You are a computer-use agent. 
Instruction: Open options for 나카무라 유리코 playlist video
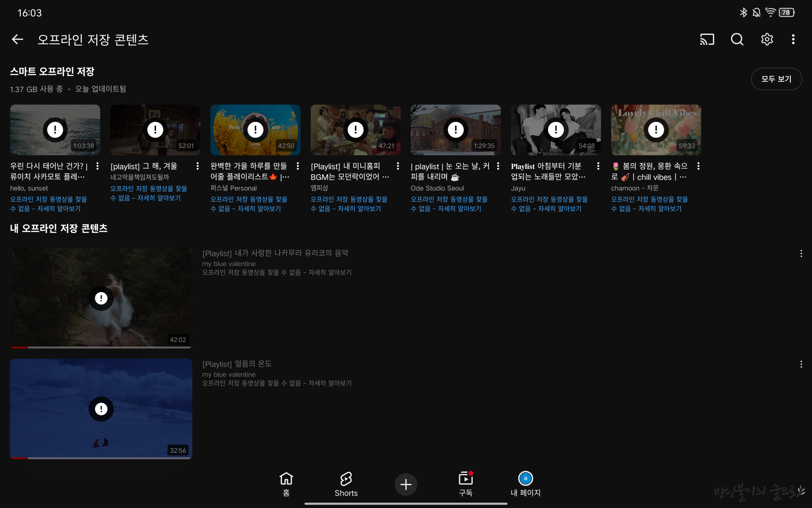pyautogui.click(x=801, y=254)
